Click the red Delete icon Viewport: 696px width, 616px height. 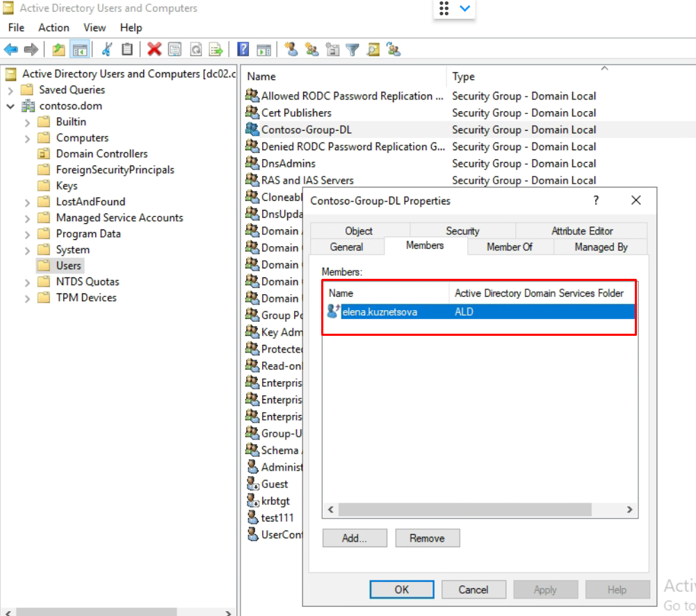click(154, 49)
